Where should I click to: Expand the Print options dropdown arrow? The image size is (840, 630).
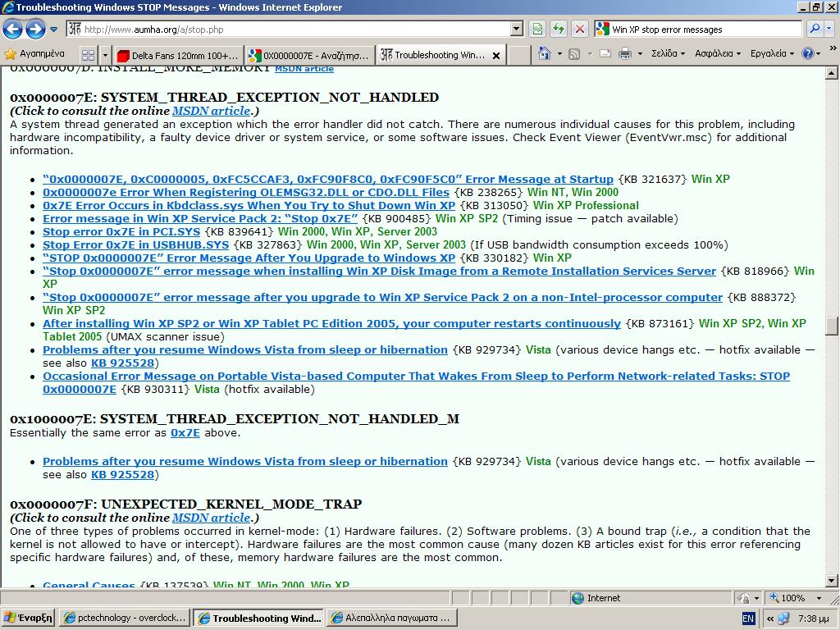(640, 53)
